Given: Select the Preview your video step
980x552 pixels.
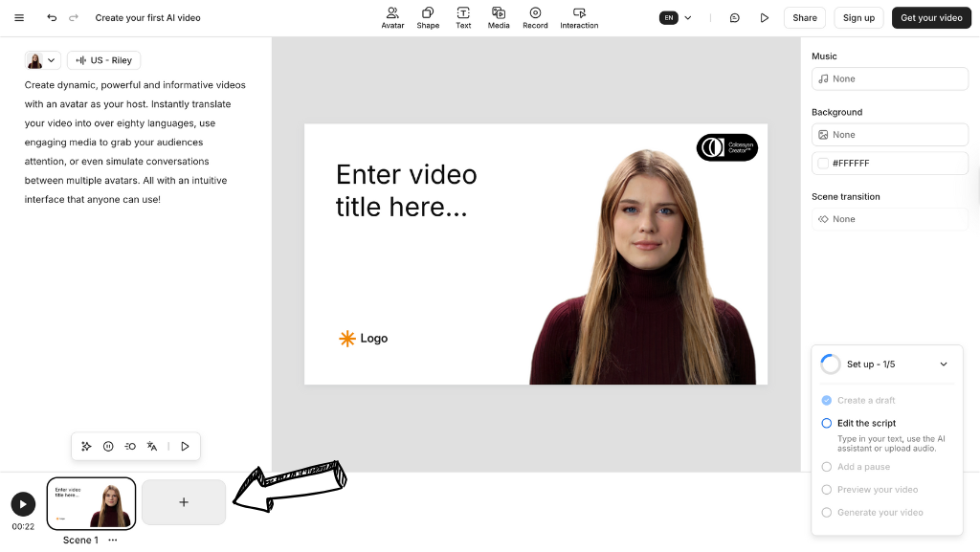Looking at the screenshot, I should 877,490.
